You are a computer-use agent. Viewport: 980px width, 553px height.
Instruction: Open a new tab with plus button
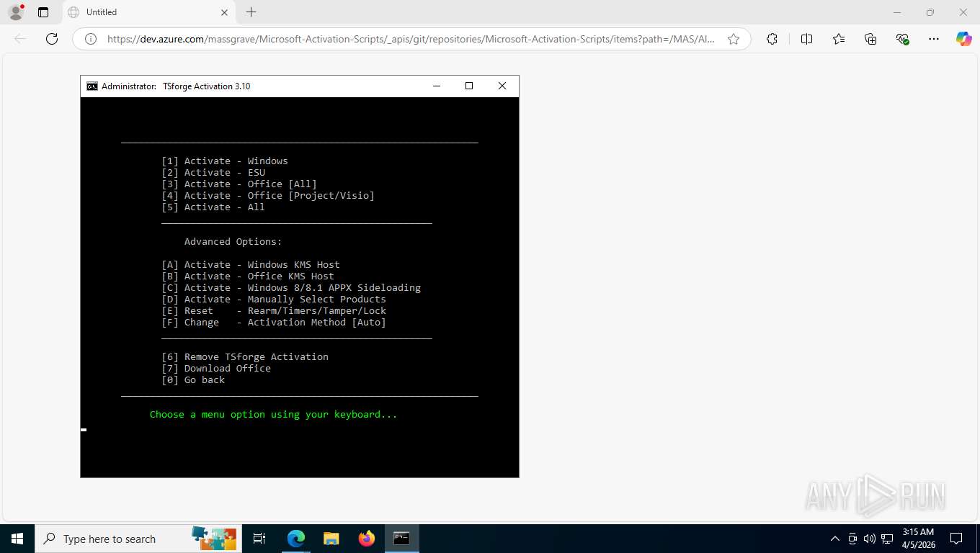point(251,12)
